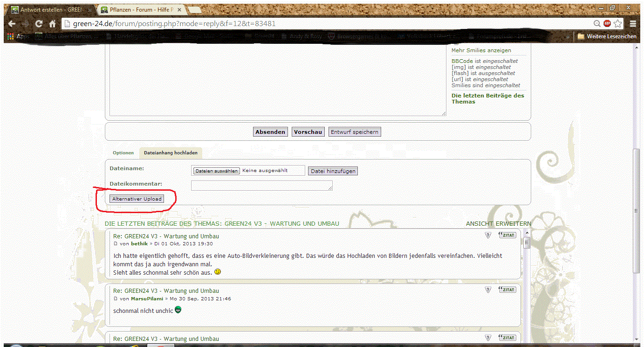Click the Ansicht erweitern link
The image size is (644, 347).
(x=498, y=224)
